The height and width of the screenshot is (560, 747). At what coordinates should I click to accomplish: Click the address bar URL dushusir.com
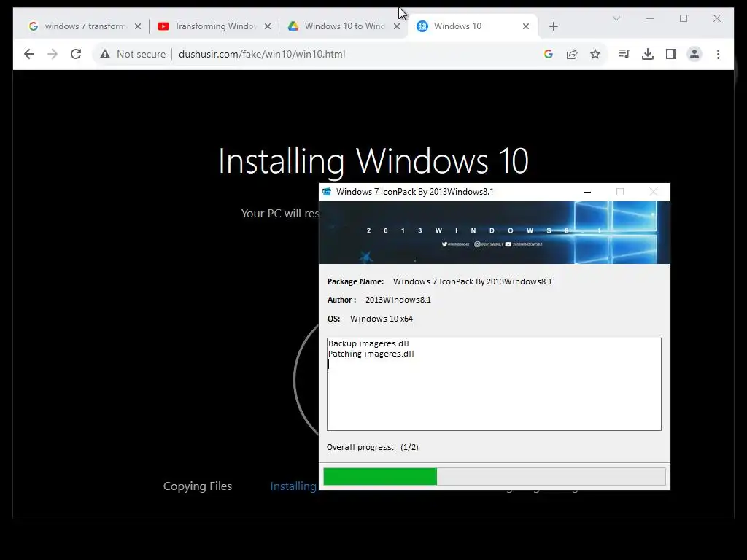click(262, 54)
